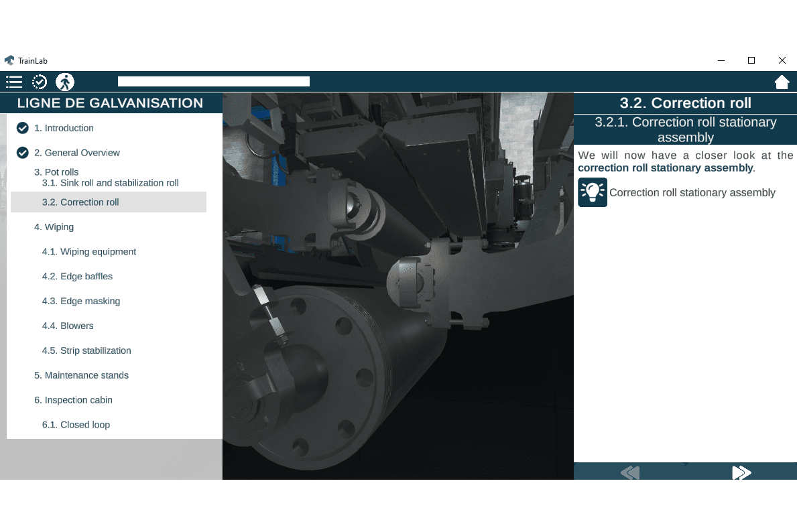The width and height of the screenshot is (797, 532).
Task: Select 3. Pot rolls chapter
Action: pyautogui.click(x=56, y=172)
